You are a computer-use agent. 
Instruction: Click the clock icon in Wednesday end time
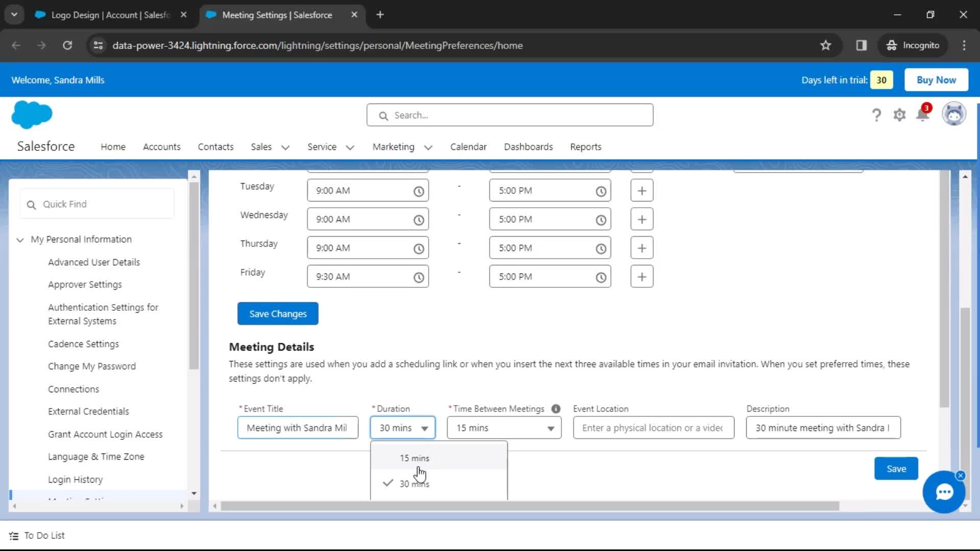tap(601, 220)
